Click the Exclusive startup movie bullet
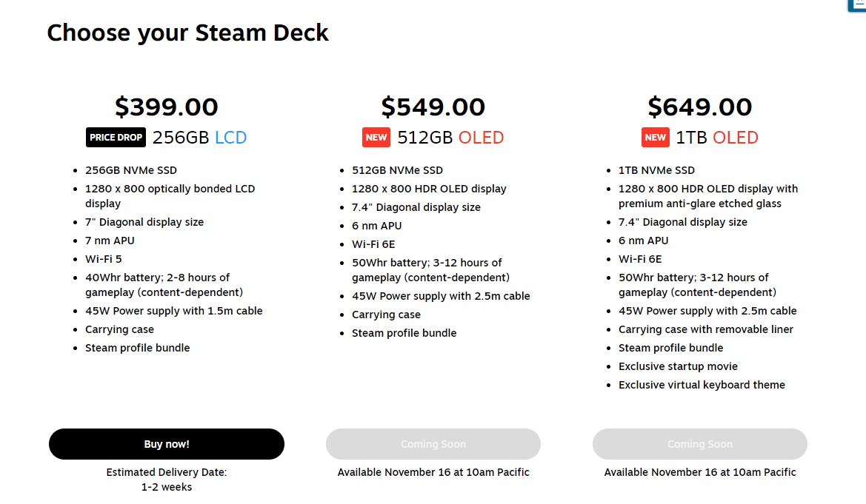 (678, 366)
